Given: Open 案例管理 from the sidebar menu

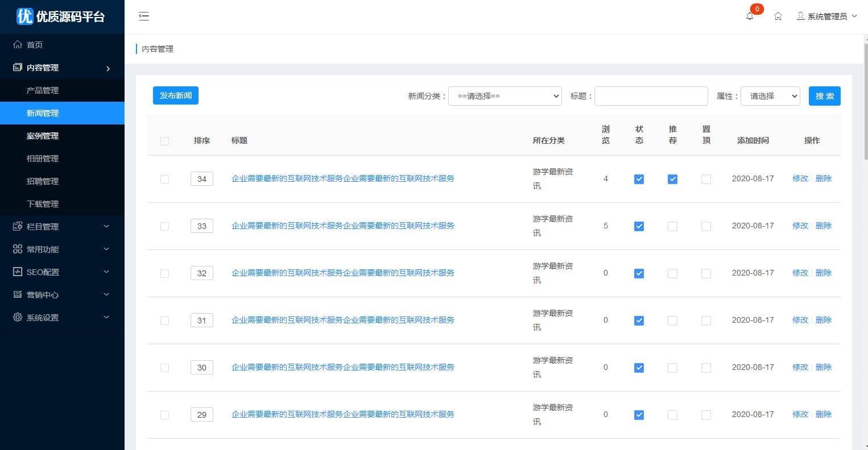Looking at the screenshot, I should [43, 136].
